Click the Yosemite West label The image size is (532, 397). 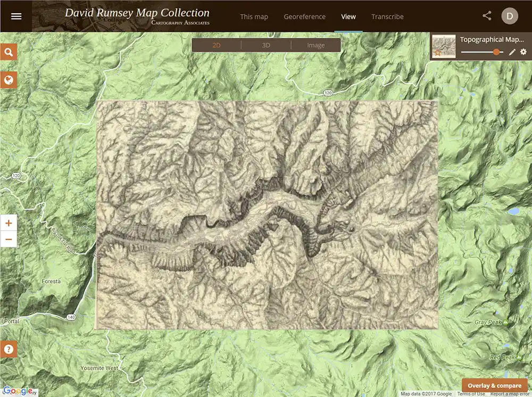point(99,368)
